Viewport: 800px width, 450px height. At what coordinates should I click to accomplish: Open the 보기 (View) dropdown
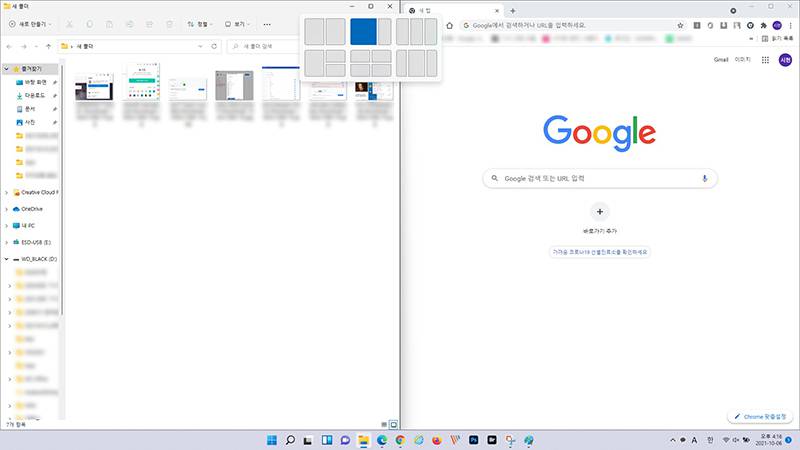pyautogui.click(x=237, y=24)
